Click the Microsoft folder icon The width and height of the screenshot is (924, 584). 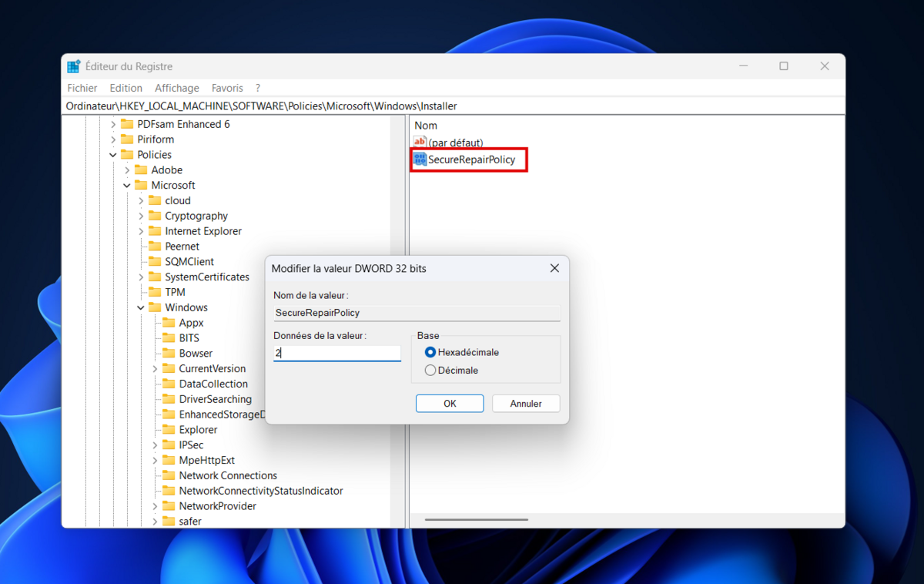coord(141,185)
